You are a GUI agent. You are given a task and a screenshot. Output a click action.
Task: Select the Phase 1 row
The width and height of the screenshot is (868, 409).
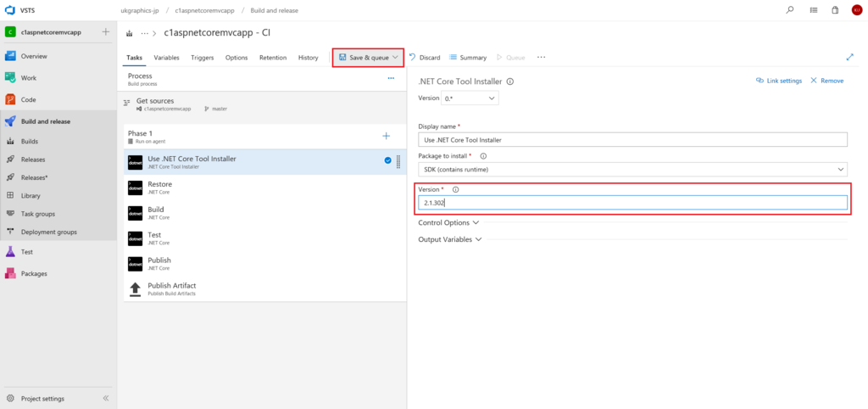tap(265, 137)
